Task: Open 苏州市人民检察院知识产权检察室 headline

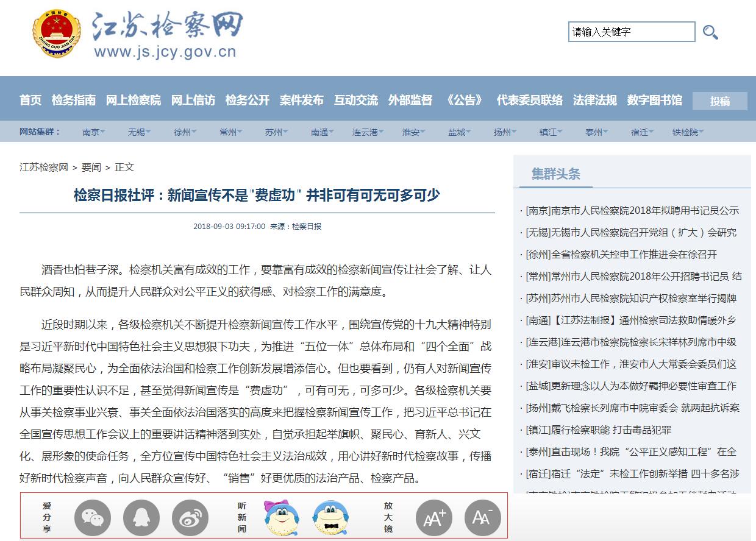Action: click(631, 298)
